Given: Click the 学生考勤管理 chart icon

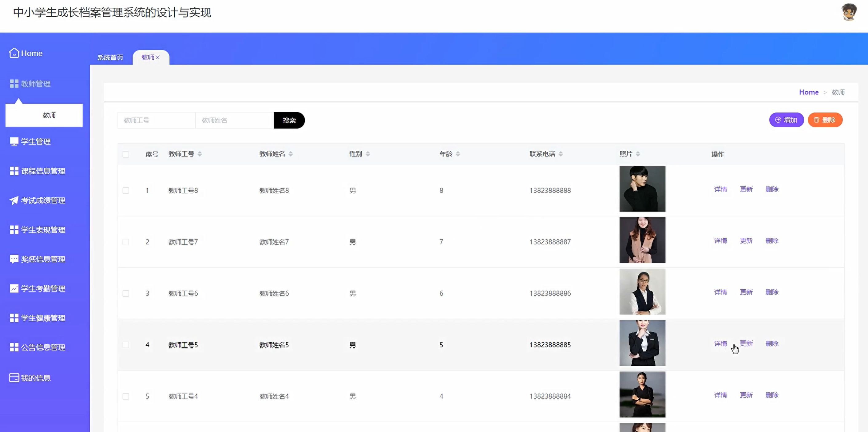Looking at the screenshot, I should click(x=14, y=288).
